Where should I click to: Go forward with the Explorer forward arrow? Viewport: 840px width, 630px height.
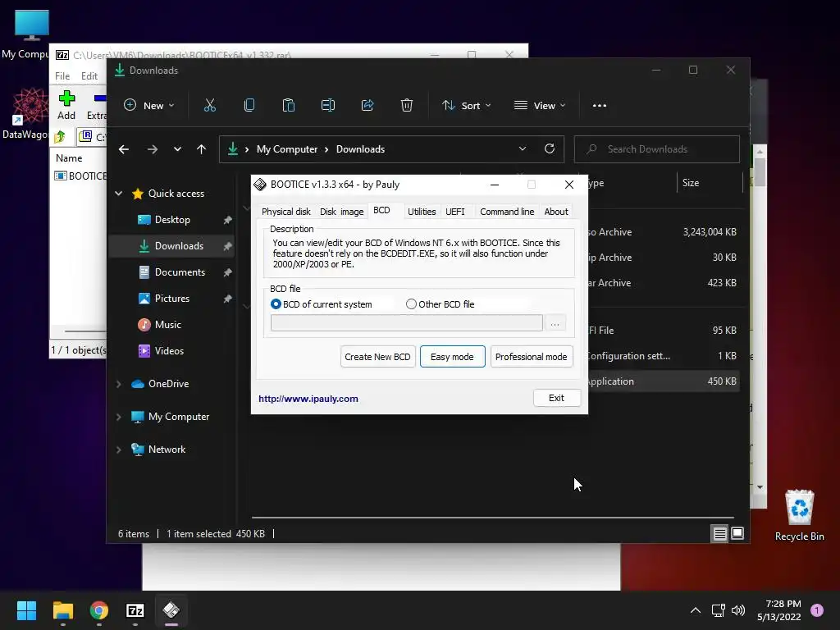tap(152, 149)
